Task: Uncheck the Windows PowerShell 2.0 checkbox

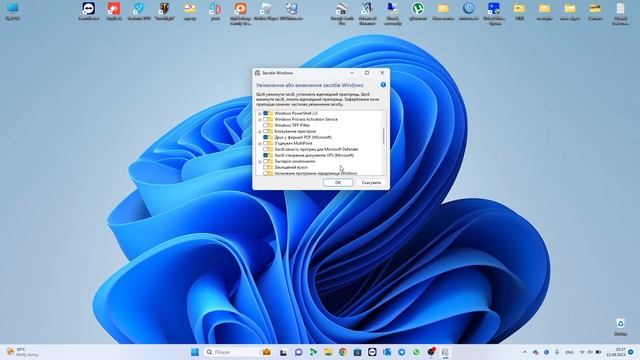Action: click(266, 113)
